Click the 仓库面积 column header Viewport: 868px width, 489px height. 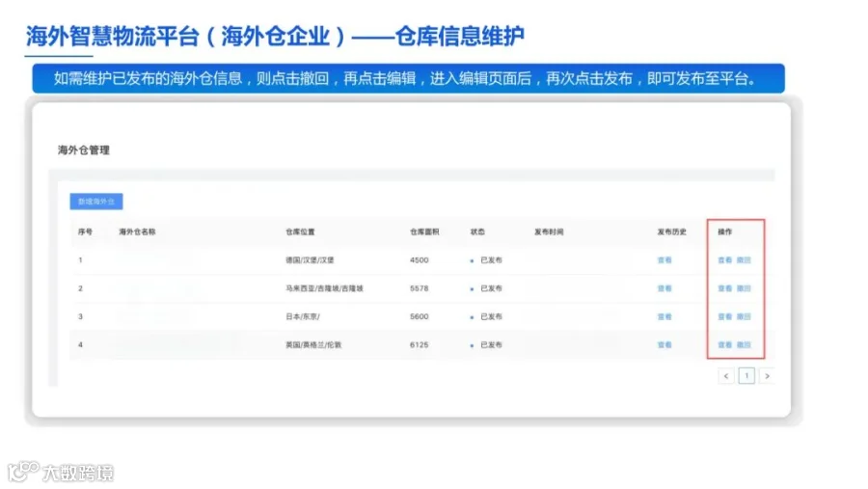point(424,231)
